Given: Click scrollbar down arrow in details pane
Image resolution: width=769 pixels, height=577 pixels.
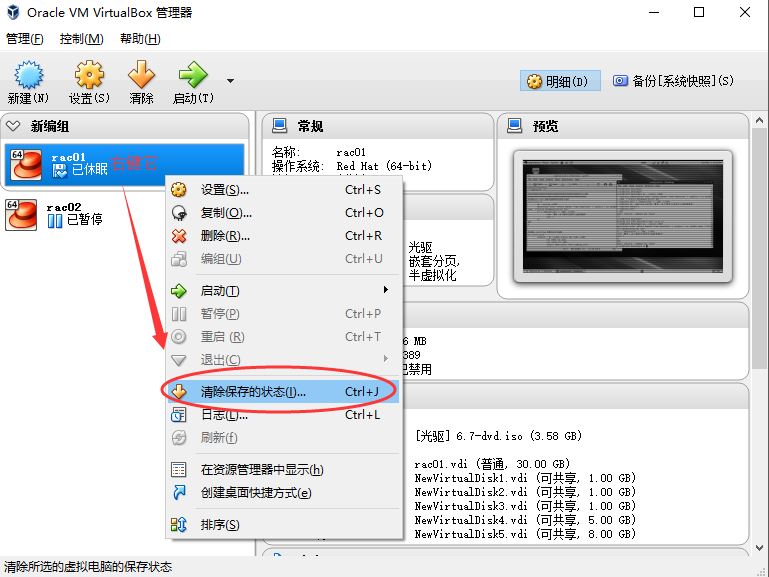Looking at the screenshot, I should 759,549.
